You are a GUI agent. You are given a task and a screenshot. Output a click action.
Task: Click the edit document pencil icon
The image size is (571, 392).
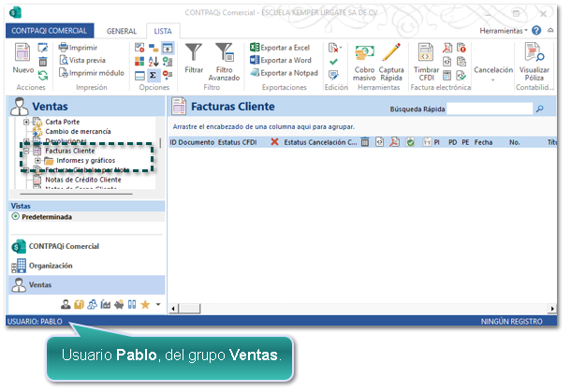point(43,48)
